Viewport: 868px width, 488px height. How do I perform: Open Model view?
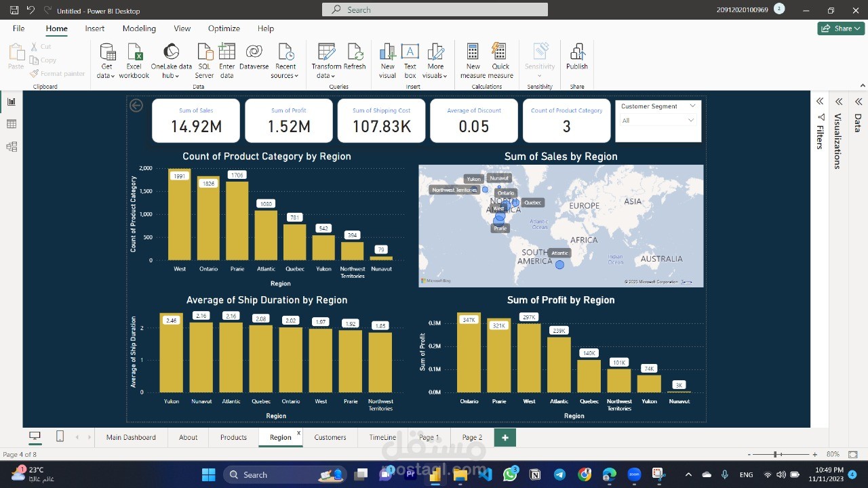[x=11, y=146]
